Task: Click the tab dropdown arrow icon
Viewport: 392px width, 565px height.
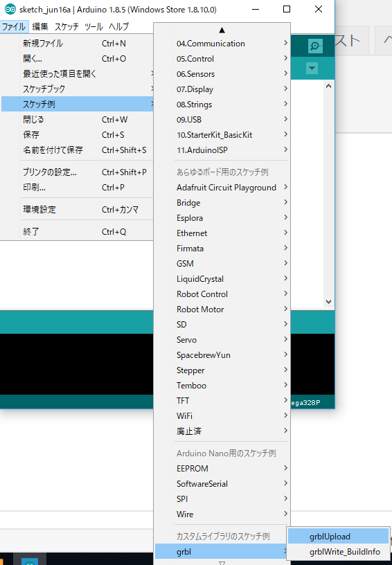Action: [x=312, y=68]
